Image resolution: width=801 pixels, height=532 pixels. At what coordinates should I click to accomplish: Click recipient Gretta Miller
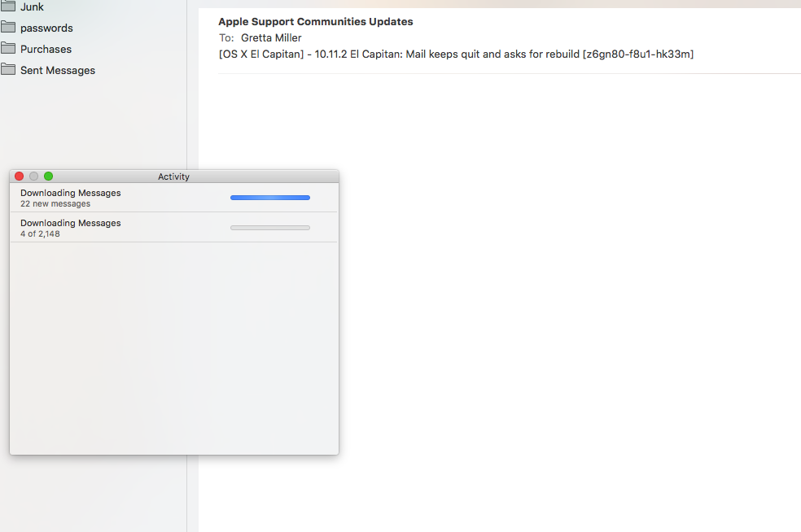coord(271,37)
